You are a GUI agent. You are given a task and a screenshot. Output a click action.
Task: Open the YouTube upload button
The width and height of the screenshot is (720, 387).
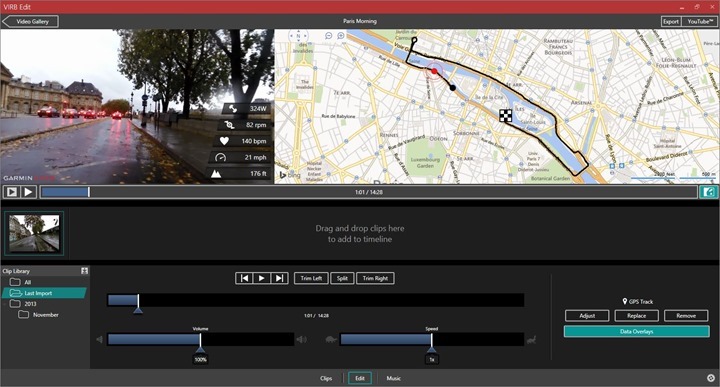click(700, 21)
